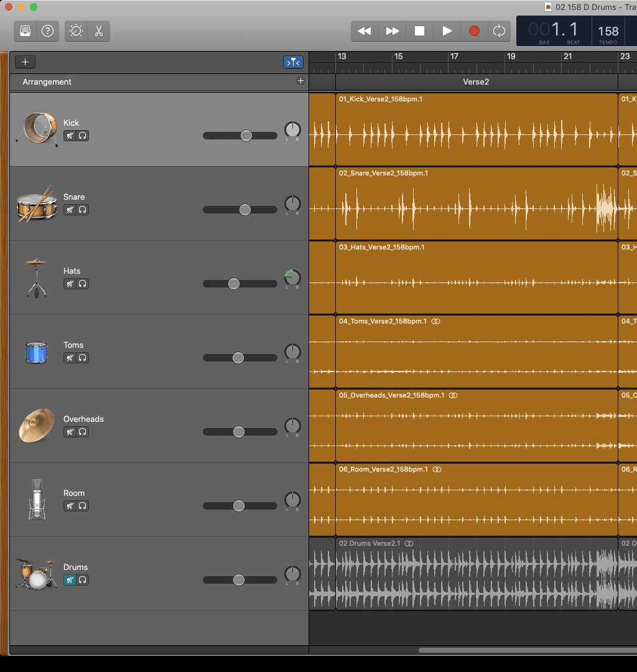Add an arrangement marker with plus

click(300, 81)
